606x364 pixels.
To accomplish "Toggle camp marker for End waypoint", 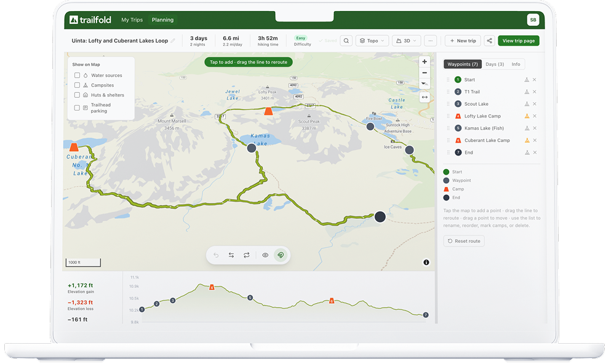I will tap(527, 152).
